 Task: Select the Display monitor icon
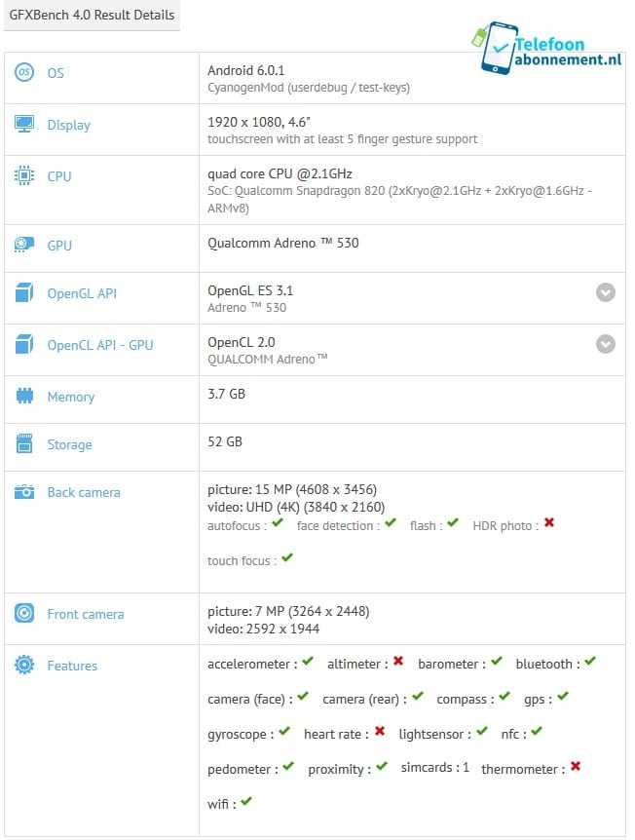point(24,125)
